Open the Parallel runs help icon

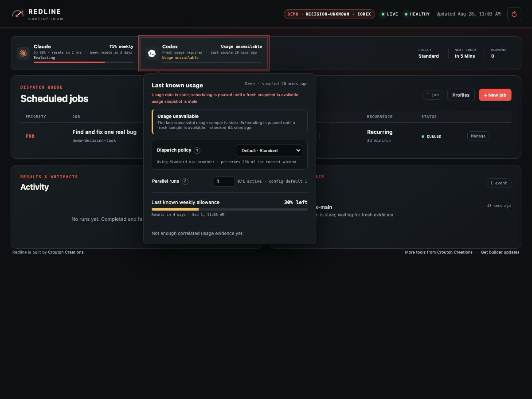185,181
